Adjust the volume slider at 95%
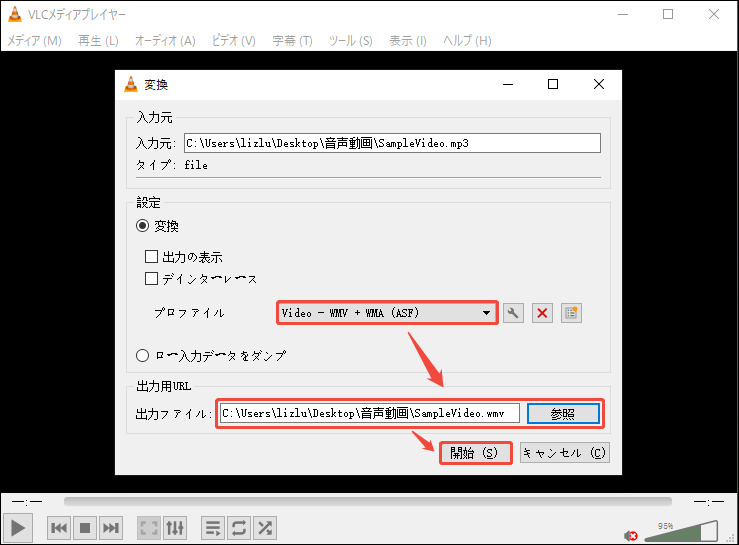Viewport: 739px width, 545px height. coord(681,531)
